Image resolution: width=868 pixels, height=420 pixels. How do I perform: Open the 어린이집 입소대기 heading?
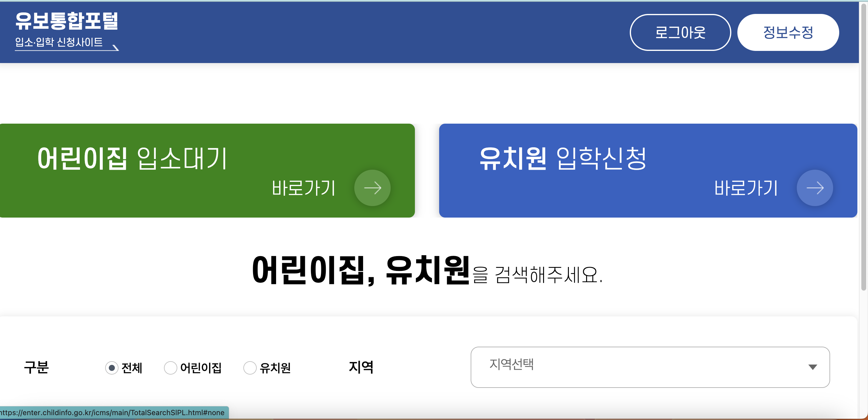pos(132,158)
